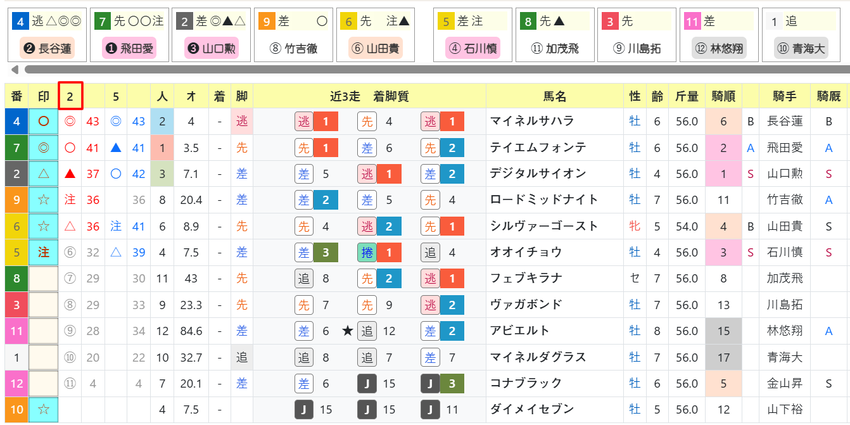Sort by the 番 column header

point(16,96)
